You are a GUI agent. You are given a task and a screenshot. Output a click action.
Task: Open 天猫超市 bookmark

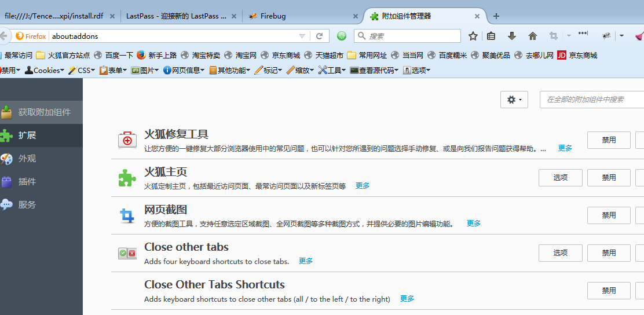323,55
